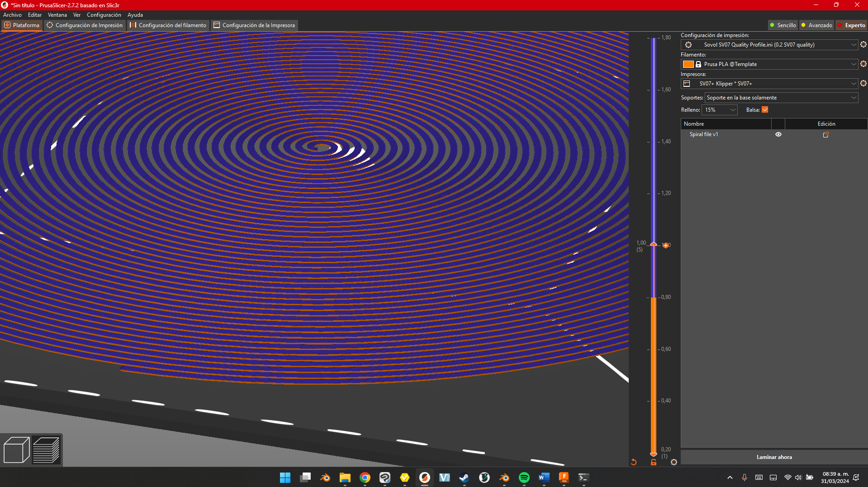Click edit icon for Spiral file v1

tap(826, 135)
